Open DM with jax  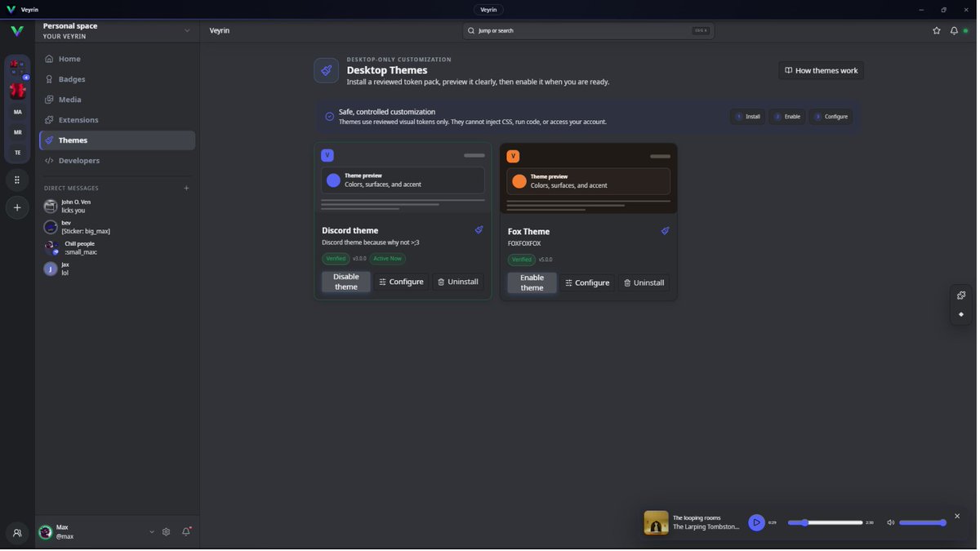coord(117,269)
